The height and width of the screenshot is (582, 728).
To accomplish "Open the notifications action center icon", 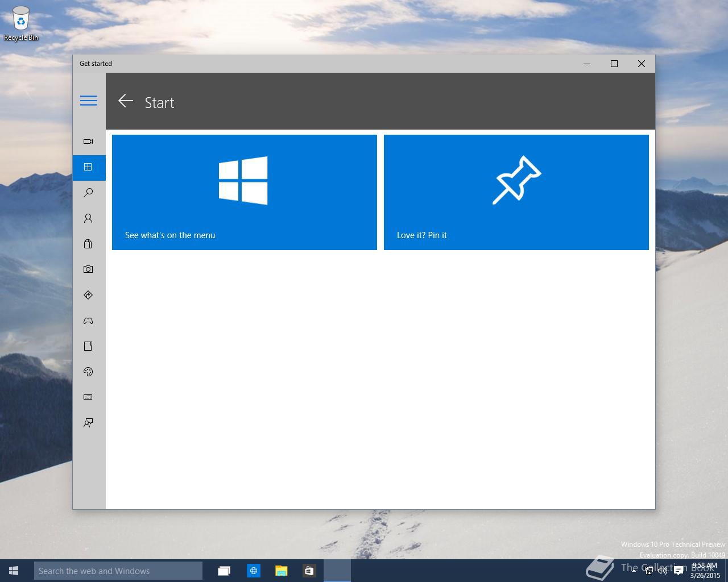I will tap(679, 571).
